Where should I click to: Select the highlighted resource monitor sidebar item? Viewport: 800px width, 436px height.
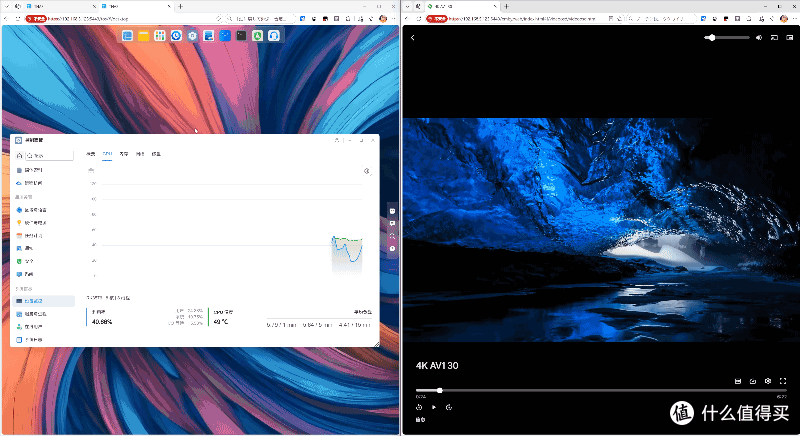click(44, 301)
